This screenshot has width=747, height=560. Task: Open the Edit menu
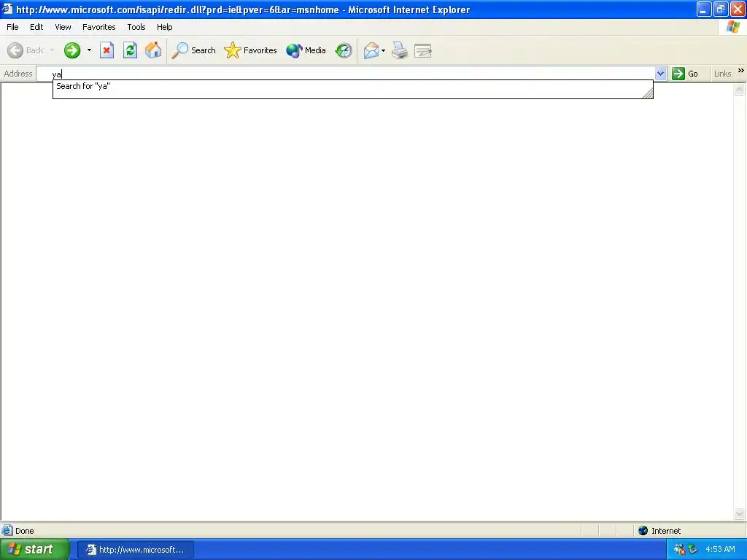pos(36,27)
